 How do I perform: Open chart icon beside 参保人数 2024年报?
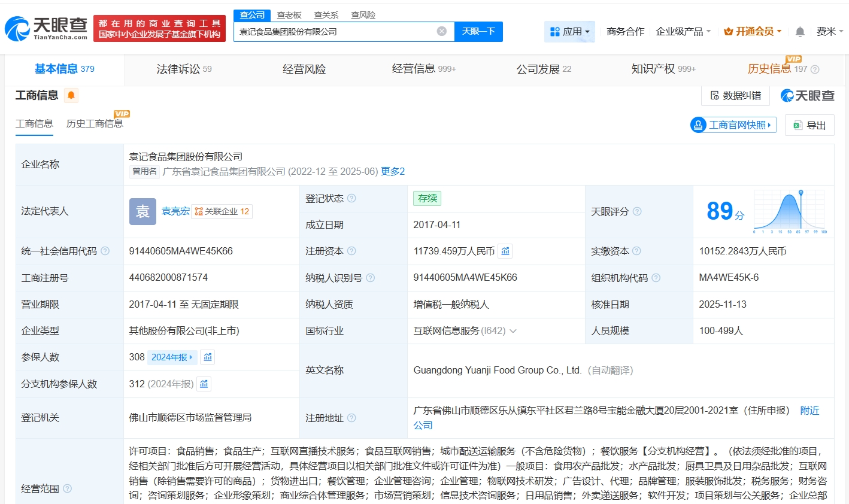[208, 357]
